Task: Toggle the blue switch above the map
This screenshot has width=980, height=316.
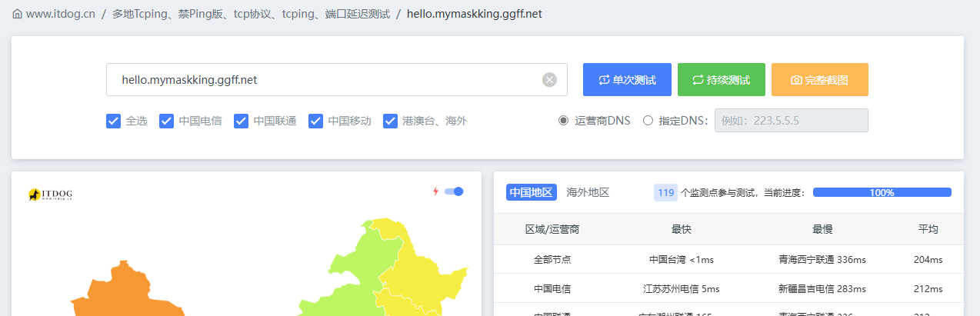Action: pyautogui.click(x=454, y=191)
